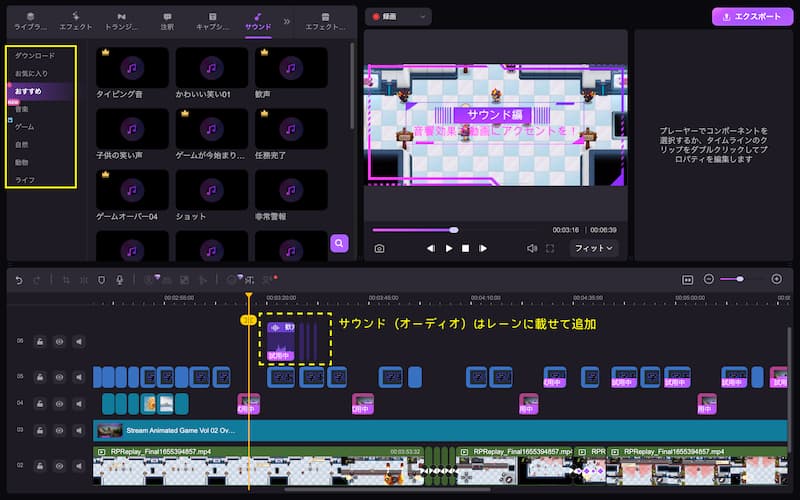Screen dimensions: 800x500
Task: Open the rightmost エフェクト panel tab
Action: (326, 21)
